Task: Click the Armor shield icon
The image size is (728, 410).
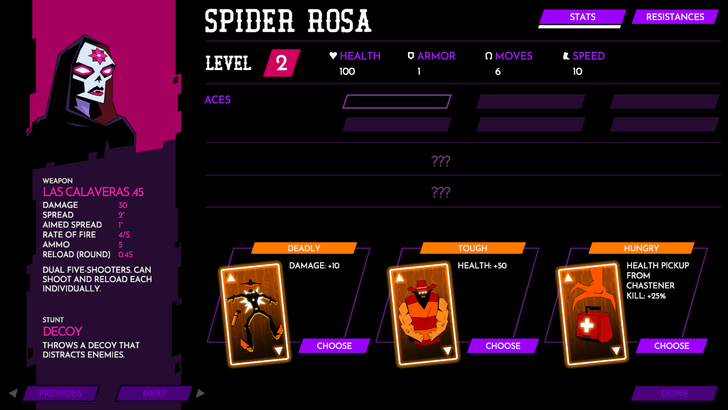Action: click(410, 56)
